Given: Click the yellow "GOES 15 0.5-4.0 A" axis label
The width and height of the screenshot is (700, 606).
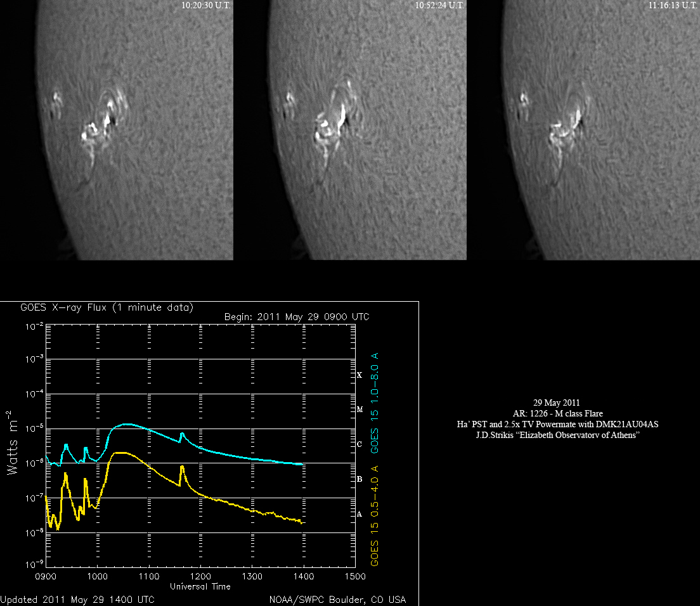Looking at the screenshot, I should [x=375, y=515].
